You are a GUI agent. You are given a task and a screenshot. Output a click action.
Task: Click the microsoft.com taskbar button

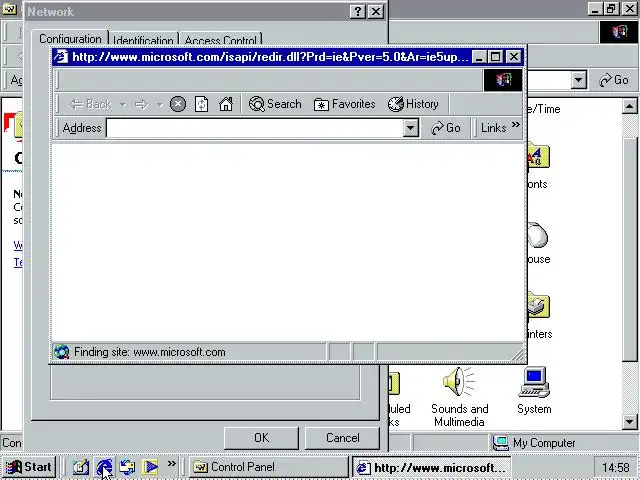(432, 467)
